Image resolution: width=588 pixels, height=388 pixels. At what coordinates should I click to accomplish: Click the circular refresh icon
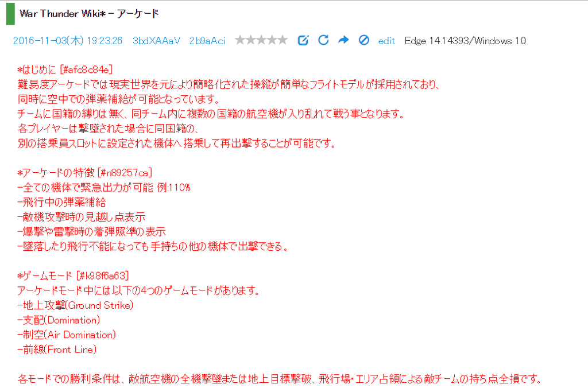pos(323,40)
